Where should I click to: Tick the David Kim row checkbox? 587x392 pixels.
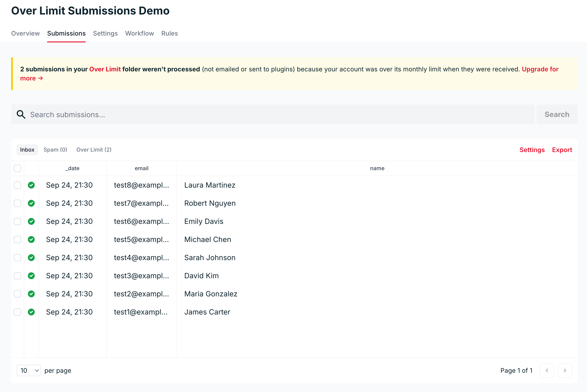coord(17,276)
